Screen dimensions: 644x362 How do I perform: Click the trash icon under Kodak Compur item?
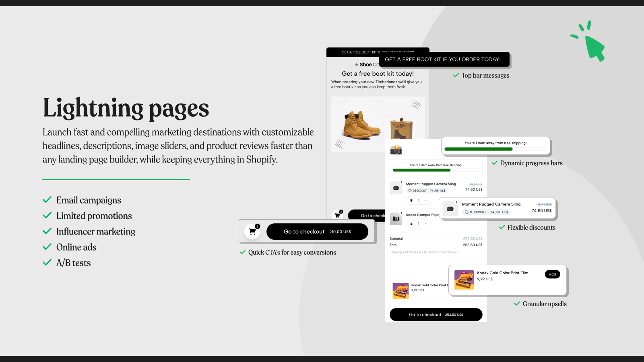411,224
